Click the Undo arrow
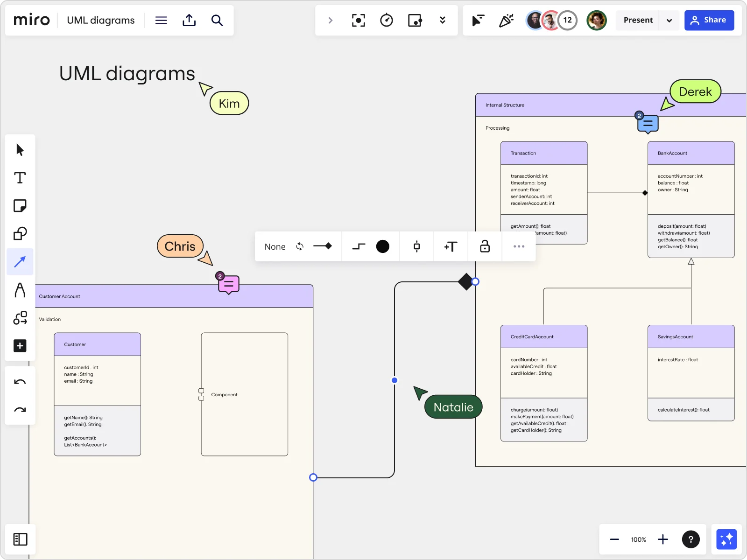This screenshot has width=747, height=560. [x=20, y=382]
